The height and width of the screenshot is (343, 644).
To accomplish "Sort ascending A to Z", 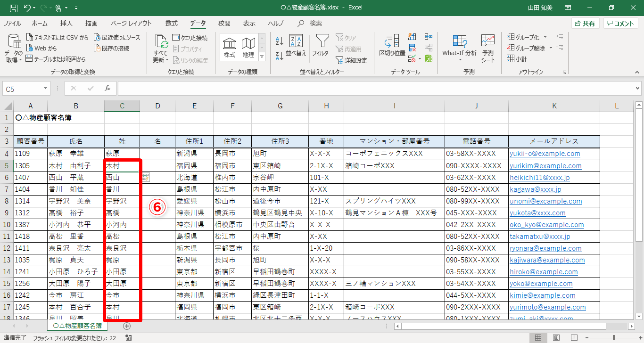I will pyautogui.click(x=279, y=41).
